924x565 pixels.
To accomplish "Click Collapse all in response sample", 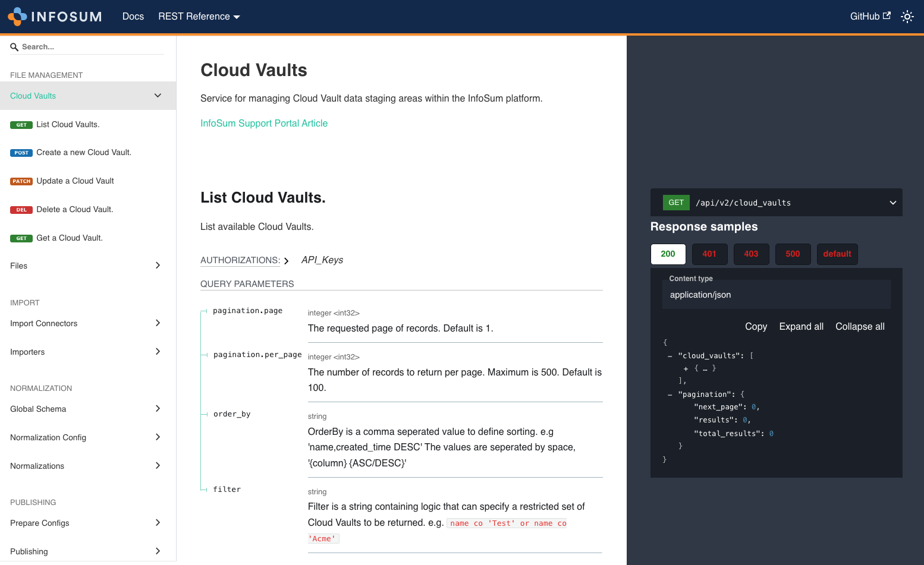I will (860, 327).
